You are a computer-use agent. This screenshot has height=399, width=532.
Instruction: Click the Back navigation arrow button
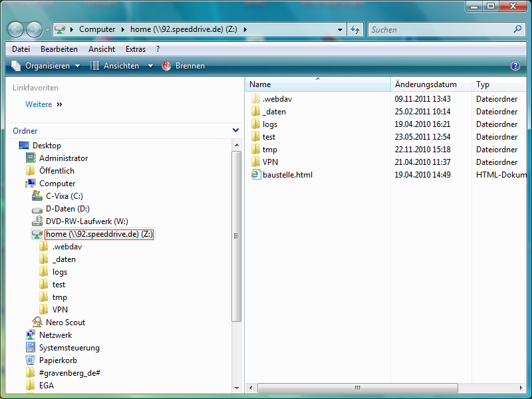tap(16, 29)
